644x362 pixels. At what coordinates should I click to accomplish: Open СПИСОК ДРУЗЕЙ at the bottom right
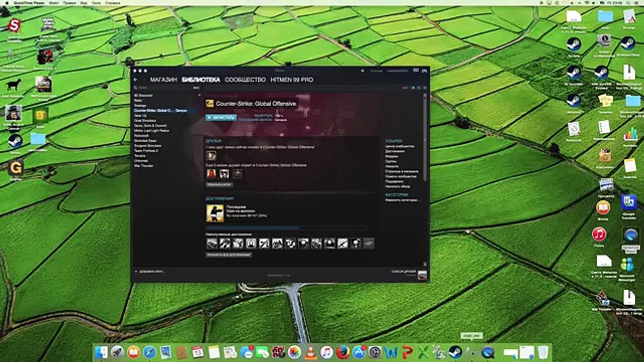click(403, 271)
